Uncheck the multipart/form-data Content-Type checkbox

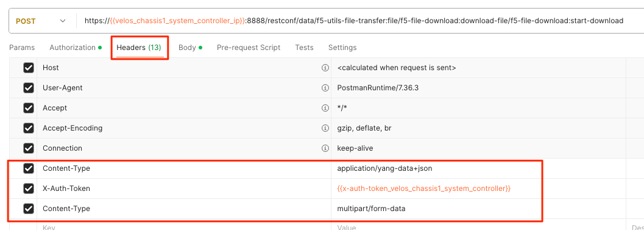(x=29, y=209)
